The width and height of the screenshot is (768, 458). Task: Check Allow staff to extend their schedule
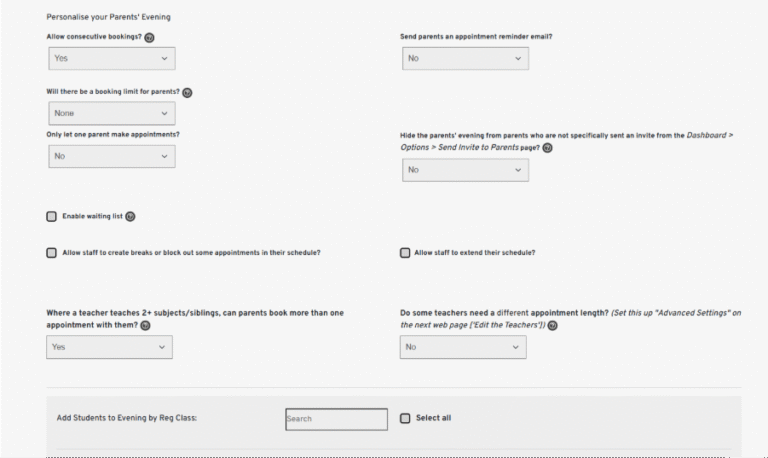(405, 253)
